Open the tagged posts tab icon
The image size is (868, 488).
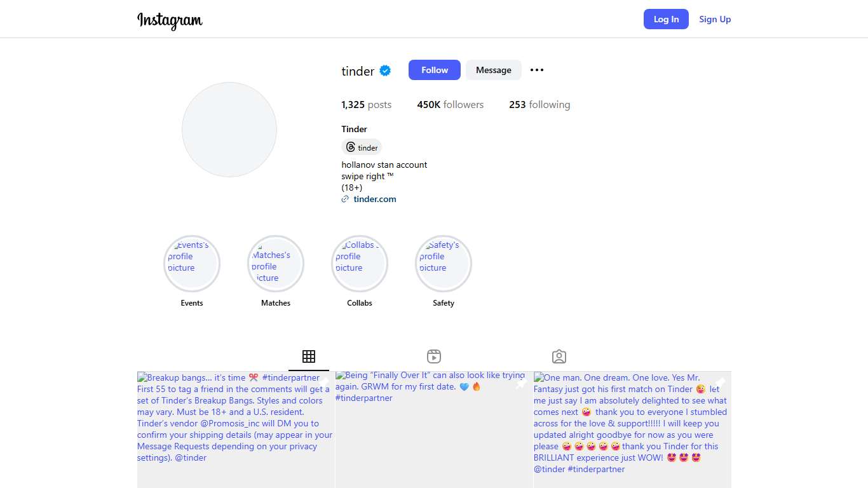pos(559,356)
